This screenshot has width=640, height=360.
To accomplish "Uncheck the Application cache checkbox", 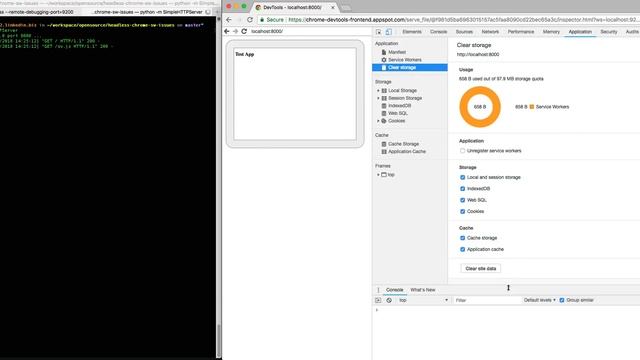I will [x=462, y=249].
